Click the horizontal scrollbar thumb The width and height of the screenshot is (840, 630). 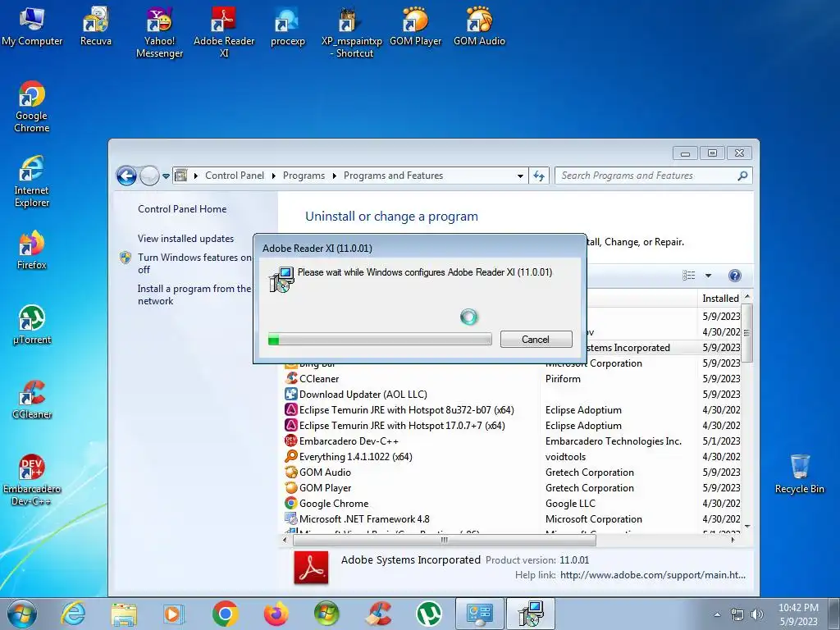[x=444, y=540]
